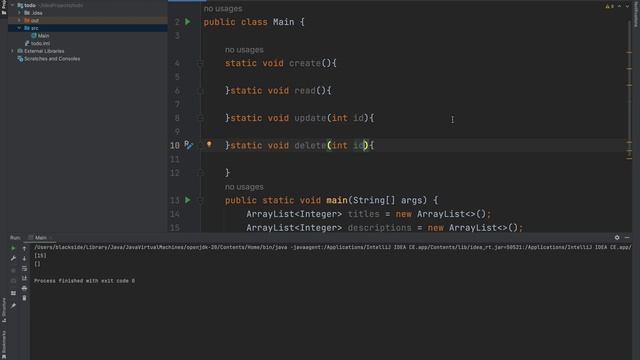Click the scroll down arrow in Run console
640x360 pixels.
(24, 258)
